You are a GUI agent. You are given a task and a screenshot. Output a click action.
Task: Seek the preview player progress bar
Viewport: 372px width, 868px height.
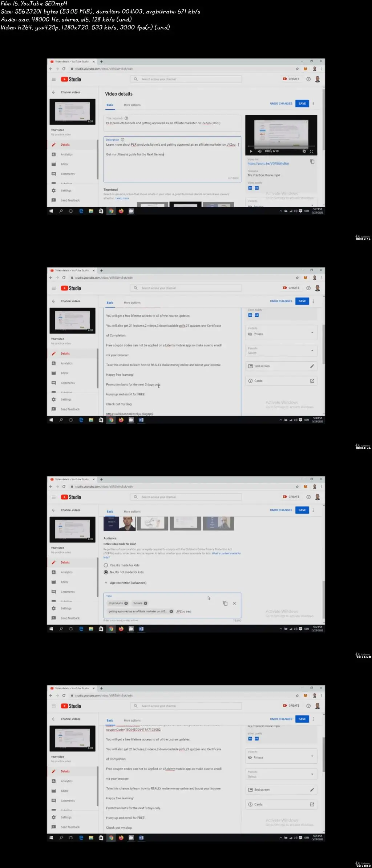click(281, 146)
